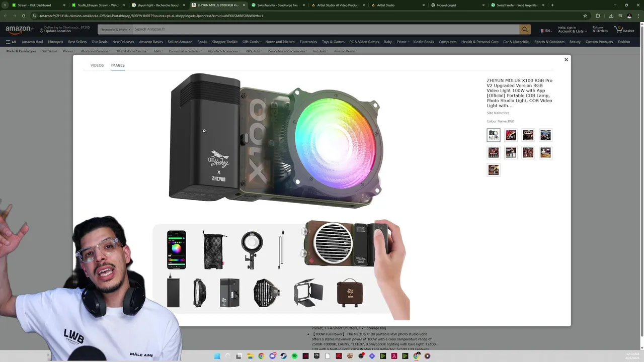Open New Releases in navigation
The height and width of the screenshot is (362, 644).
pos(123,42)
